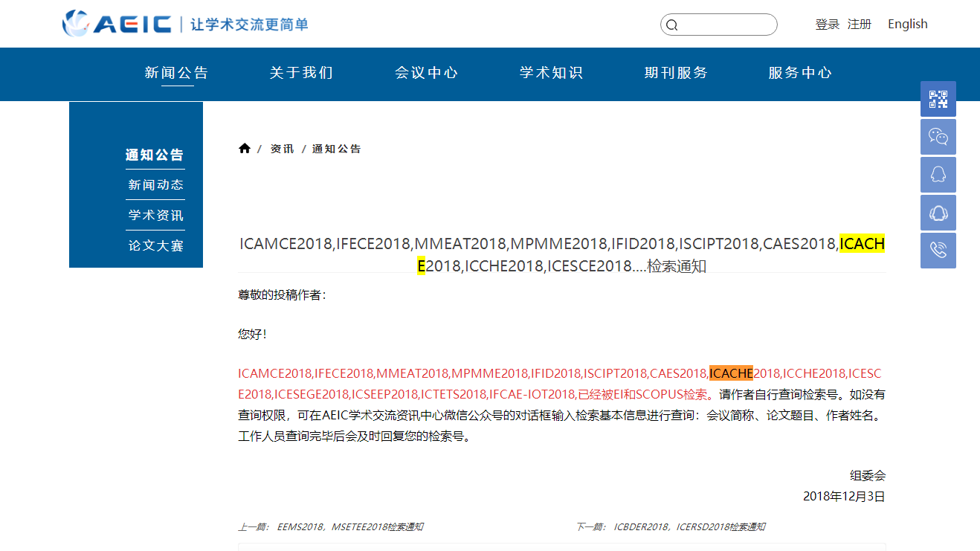Open the 服务中心 menu

pyautogui.click(x=801, y=73)
